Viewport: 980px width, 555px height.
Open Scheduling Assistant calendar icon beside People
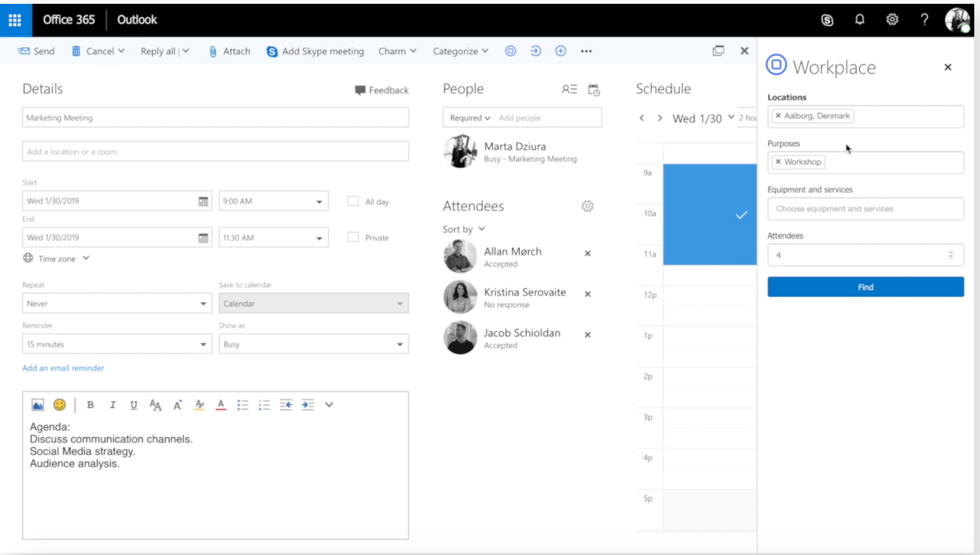click(593, 89)
